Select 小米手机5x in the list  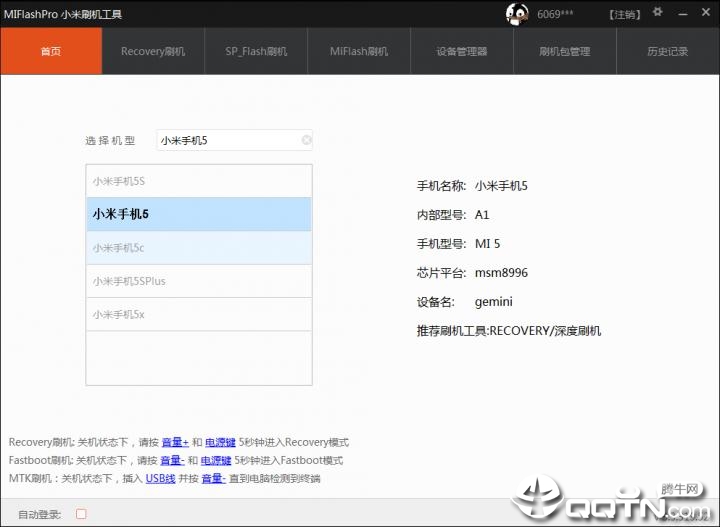(199, 314)
